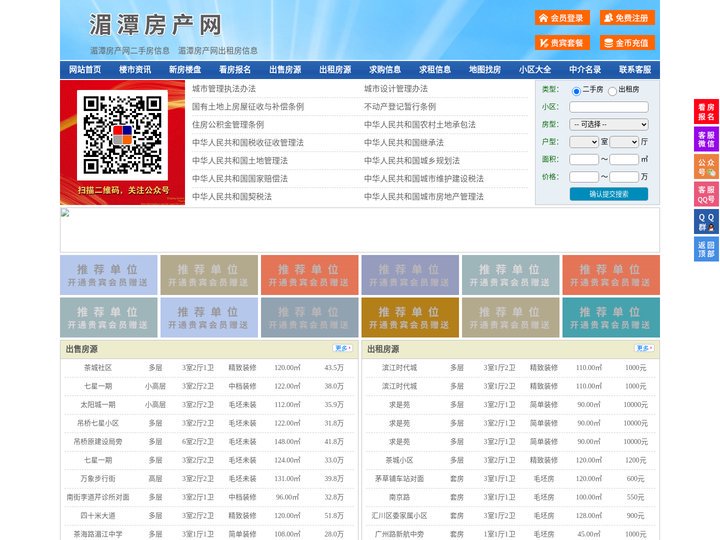Open the 城市管理执法办法 link
Screen dimensions: 720x540
click(x=224, y=89)
